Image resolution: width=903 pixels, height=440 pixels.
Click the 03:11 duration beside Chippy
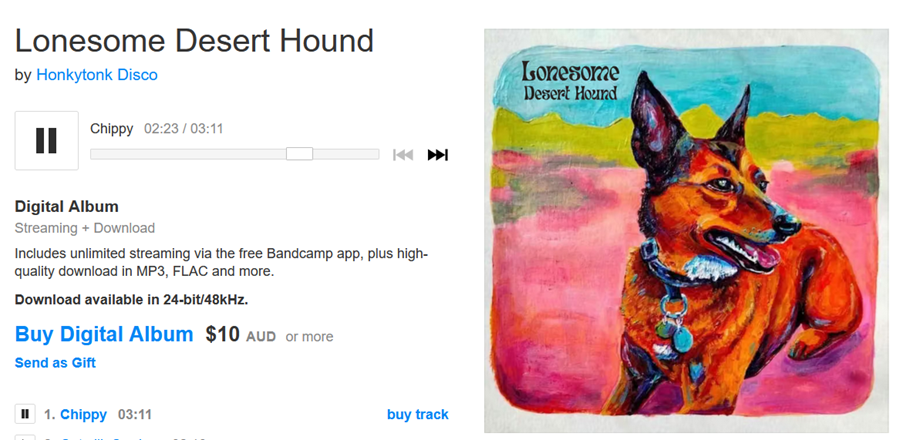click(x=135, y=414)
